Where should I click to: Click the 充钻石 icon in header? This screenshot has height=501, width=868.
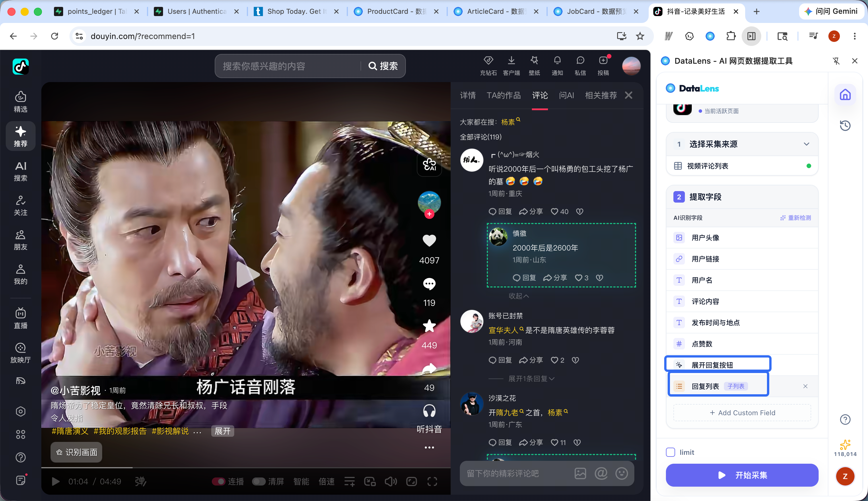click(x=488, y=65)
